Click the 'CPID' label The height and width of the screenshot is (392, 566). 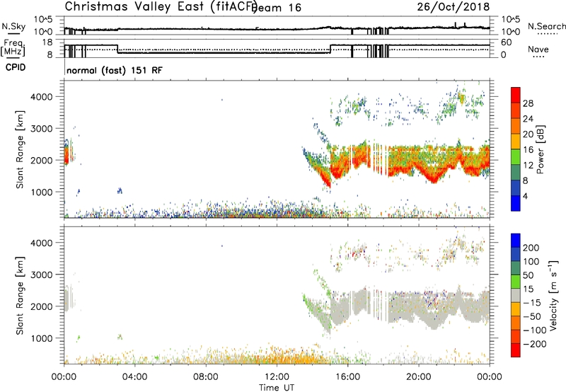pyautogui.click(x=16, y=67)
